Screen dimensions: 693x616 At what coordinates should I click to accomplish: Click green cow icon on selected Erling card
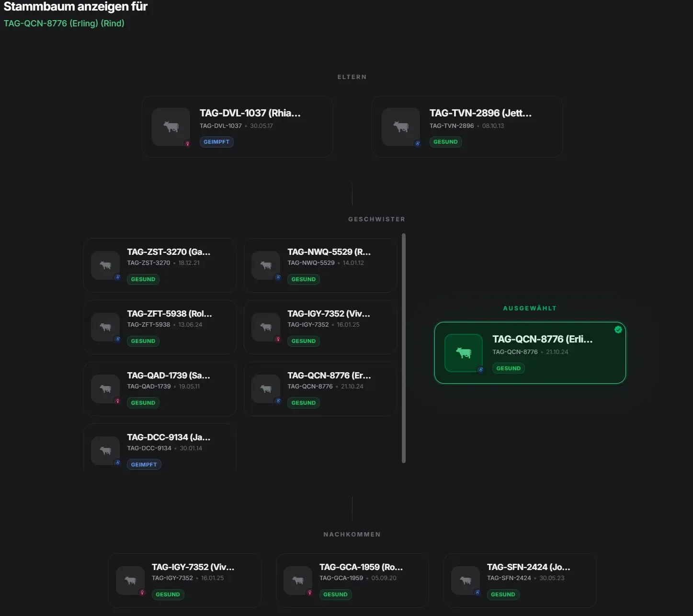click(x=464, y=353)
